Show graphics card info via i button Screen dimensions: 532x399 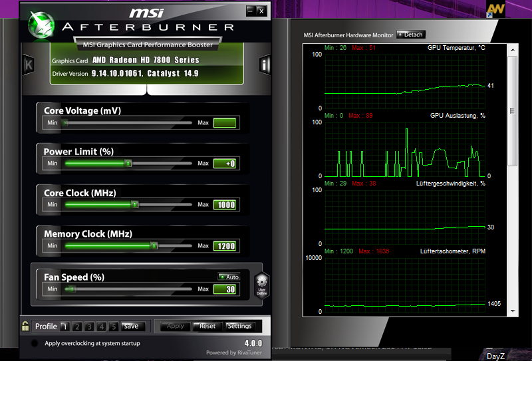[x=265, y=65]
